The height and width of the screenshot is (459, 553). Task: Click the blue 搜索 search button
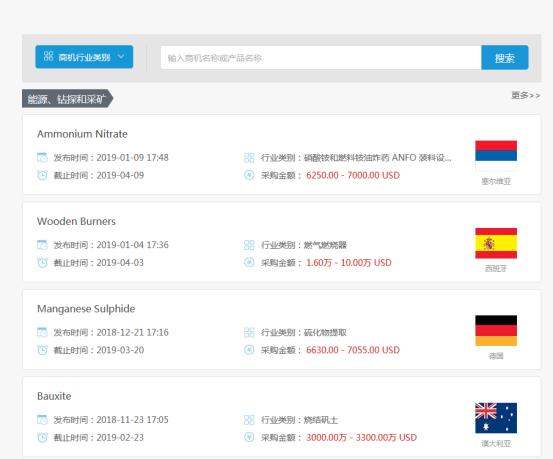tap(505, 58)
